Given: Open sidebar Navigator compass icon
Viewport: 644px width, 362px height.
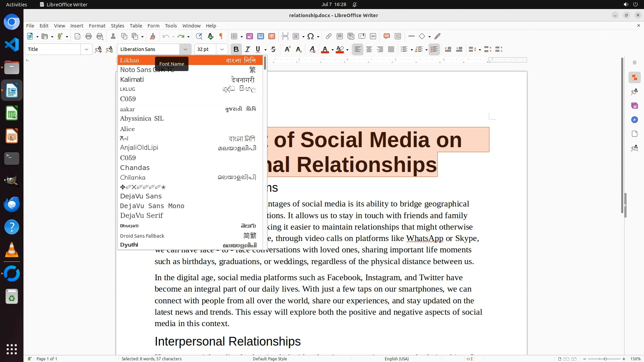Looking at the screenshot, I should coord(634,120).
